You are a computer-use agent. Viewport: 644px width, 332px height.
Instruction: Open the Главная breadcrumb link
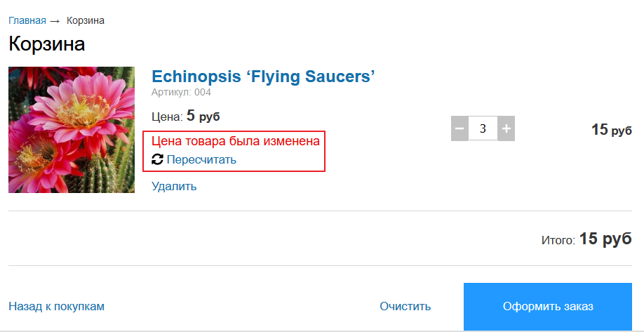click(x=27, y=20)
